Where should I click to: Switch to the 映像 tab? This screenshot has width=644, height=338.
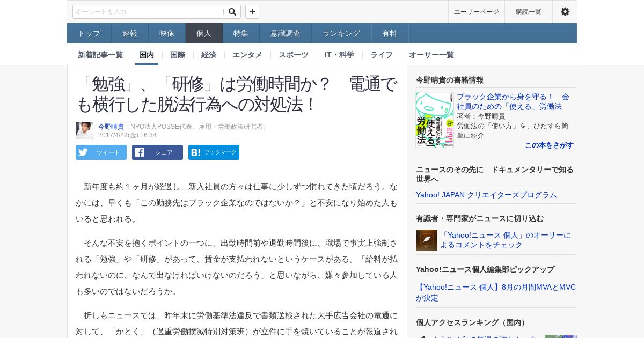167,33
